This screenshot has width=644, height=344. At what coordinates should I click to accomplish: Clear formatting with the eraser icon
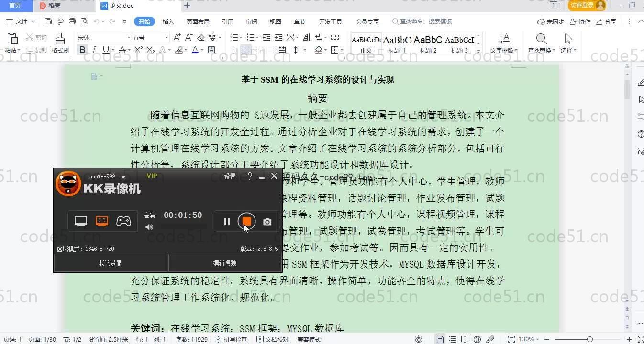(201, 37)
